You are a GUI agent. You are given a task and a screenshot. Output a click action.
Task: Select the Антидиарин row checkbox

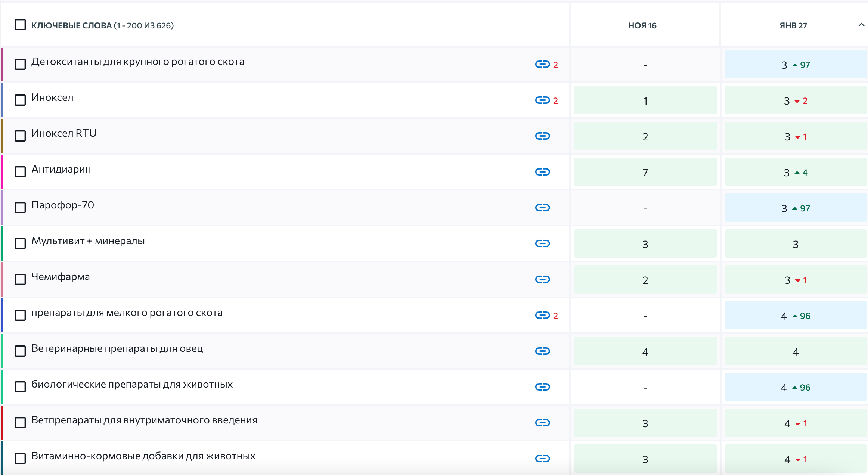[x=20, y=172]
